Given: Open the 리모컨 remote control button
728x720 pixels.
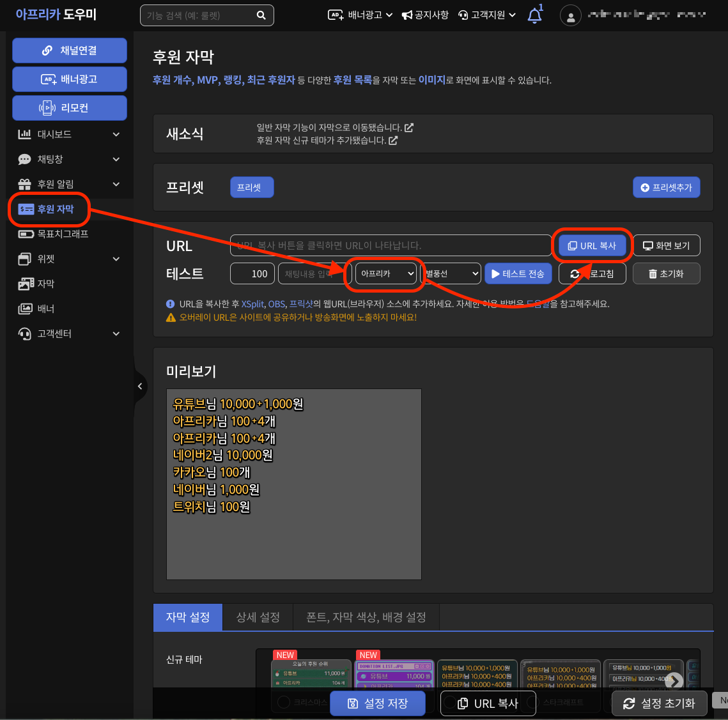Looking at the screenshot, I should [69, 108].
